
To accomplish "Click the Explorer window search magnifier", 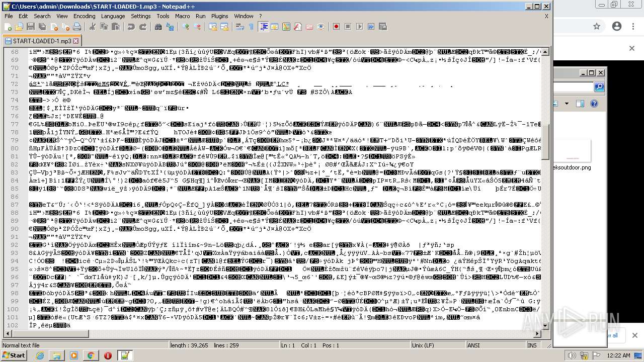I will pyautogui.click(x=599, y=87).
